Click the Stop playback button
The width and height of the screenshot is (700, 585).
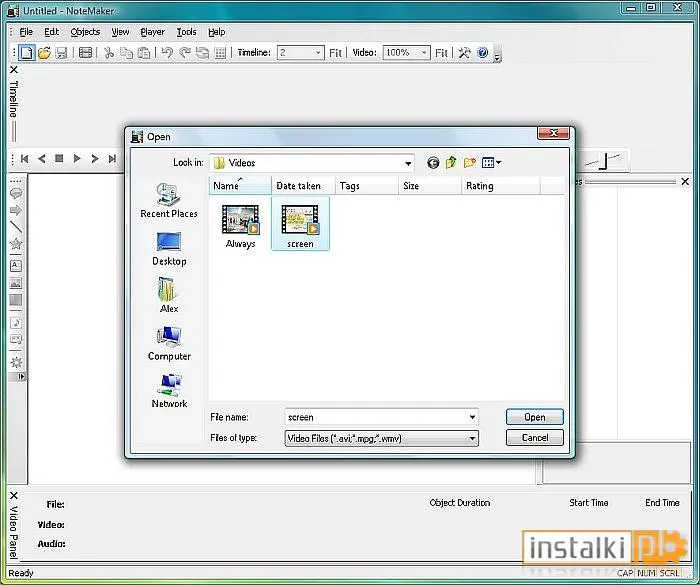point(59,159)
